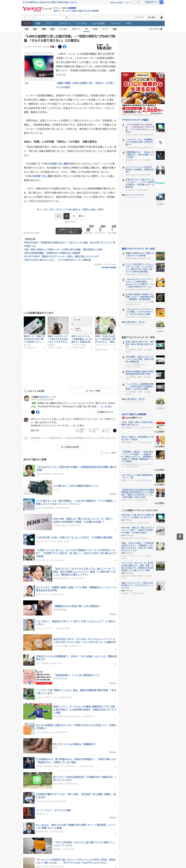
Task: Click the scroll-to-top arrow button
Action: 180,537
